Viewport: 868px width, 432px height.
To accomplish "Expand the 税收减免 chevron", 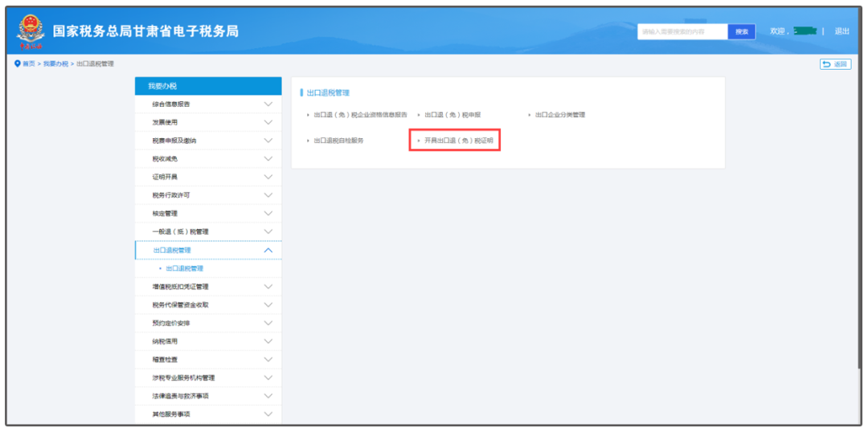I will click(268, 159).
